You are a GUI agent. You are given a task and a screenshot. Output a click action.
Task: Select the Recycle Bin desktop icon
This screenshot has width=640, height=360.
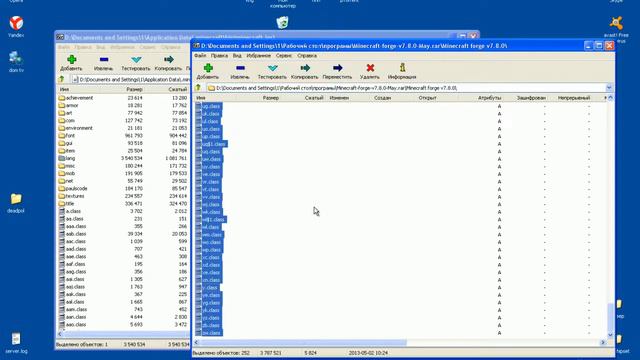[282, 22]
